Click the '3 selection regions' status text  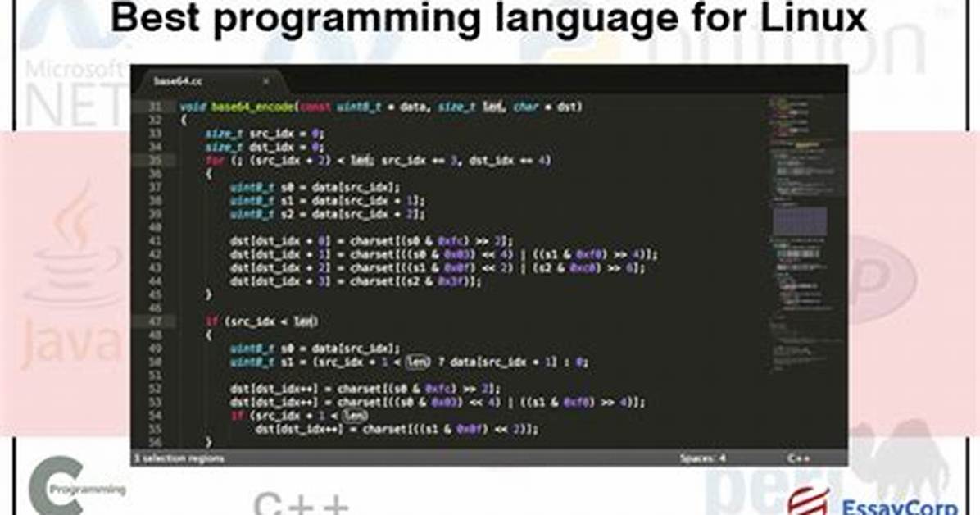click(179, 458)
